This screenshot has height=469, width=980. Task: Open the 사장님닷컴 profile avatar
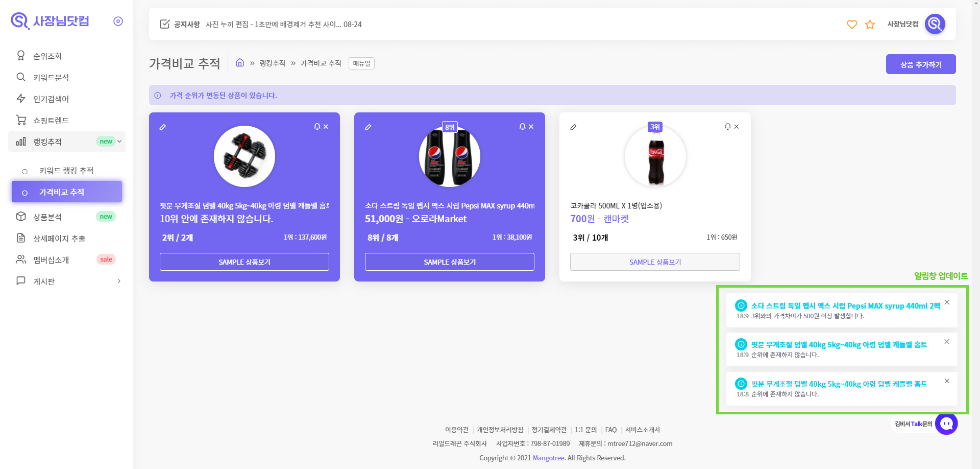(935, 24)
